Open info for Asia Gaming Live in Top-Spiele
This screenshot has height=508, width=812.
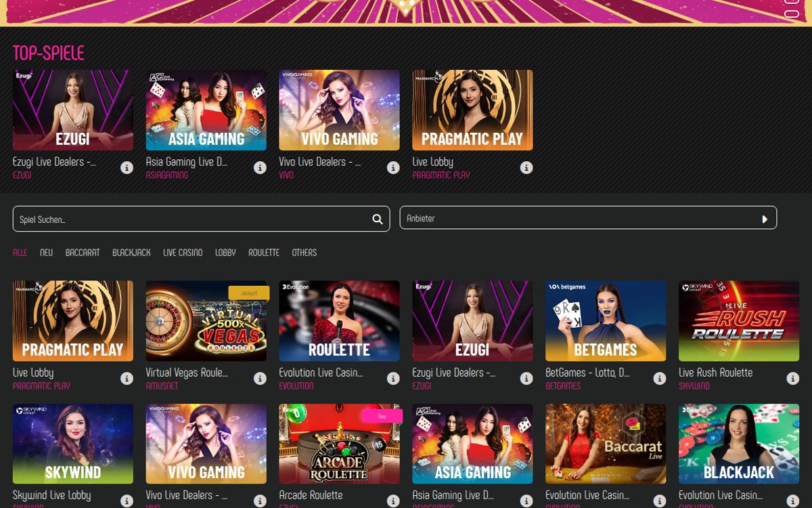point(260,167)
